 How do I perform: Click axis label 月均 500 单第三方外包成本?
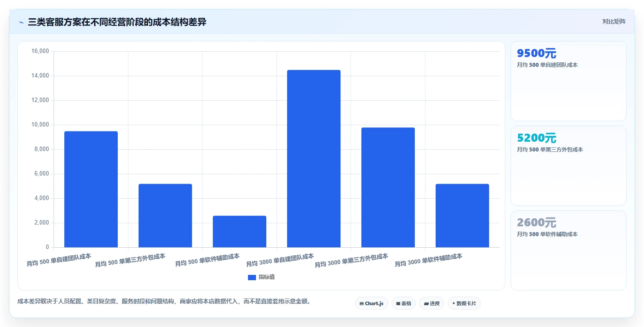pos(130,260)
